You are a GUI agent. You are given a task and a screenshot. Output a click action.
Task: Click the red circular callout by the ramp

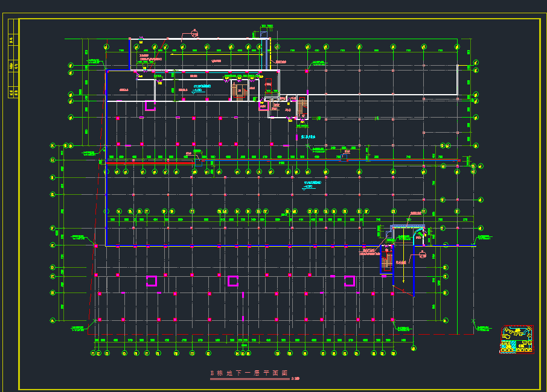pyautogui.click(x=422, y=256)
